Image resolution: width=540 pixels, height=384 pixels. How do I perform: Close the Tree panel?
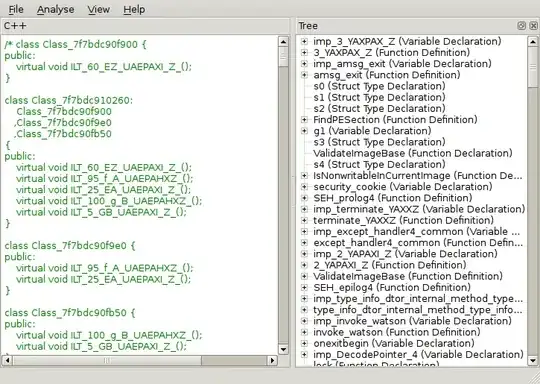tap(533, 25)
